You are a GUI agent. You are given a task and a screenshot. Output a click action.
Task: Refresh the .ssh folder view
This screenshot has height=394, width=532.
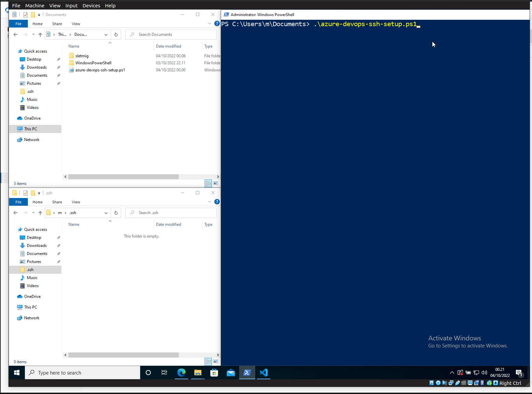(x=116, y=213)
